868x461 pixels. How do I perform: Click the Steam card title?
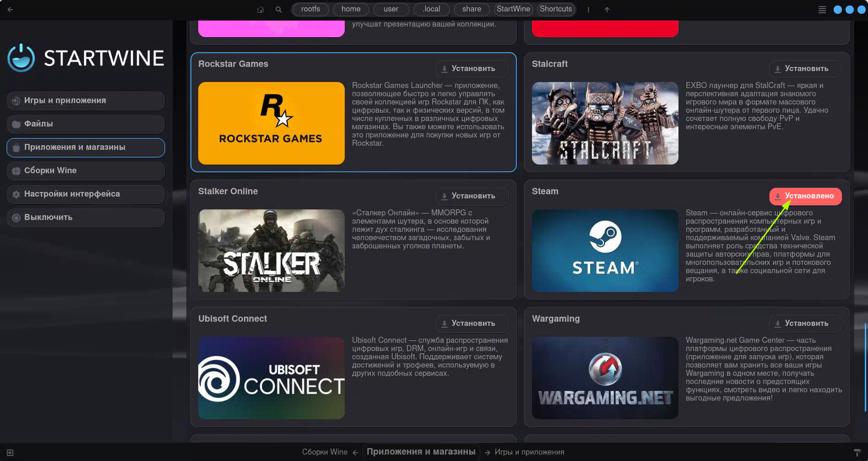pyautogui.click(x=545, y=192)
